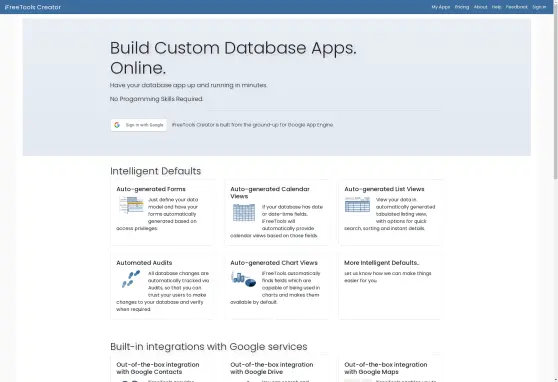
Task: Select the Auto-generated Calendar Views heading
Action: click(x=270, y=193)
